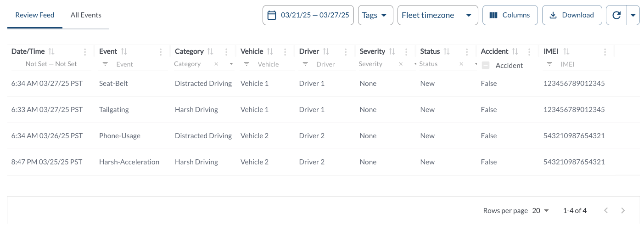The width and height of the screenshot is (644, 225).
Task: Click the Columns button
Action: (510, 15)
